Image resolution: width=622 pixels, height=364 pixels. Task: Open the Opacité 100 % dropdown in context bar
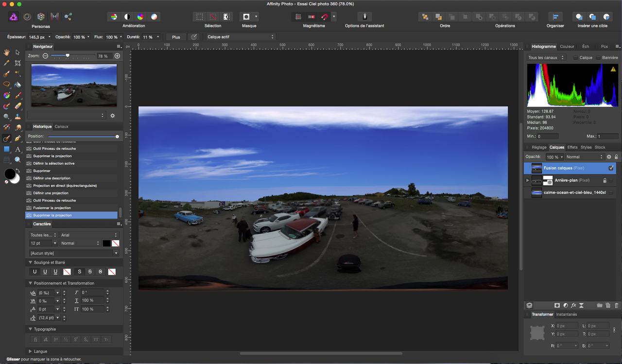[88, 37]
